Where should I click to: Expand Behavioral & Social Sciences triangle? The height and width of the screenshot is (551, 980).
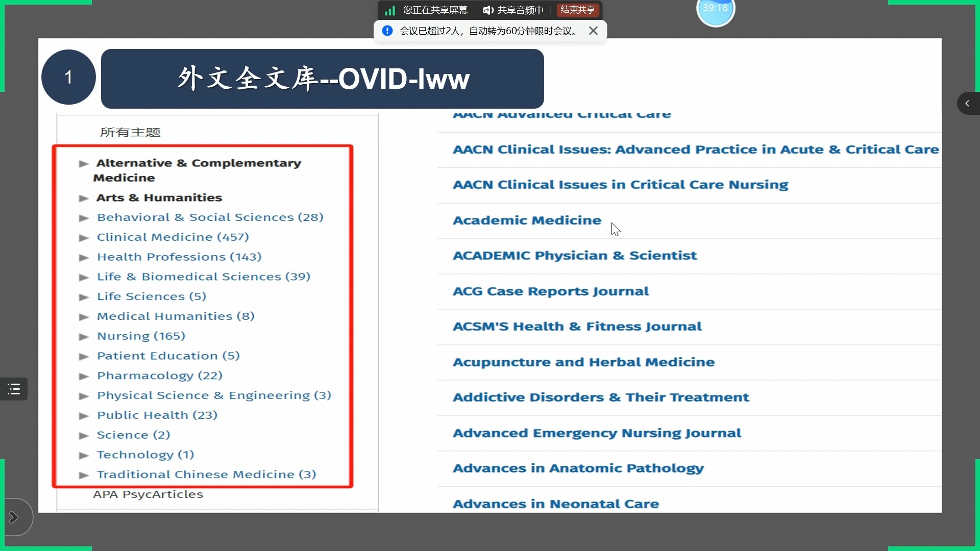pyautogui.click(x=84, y=218)
